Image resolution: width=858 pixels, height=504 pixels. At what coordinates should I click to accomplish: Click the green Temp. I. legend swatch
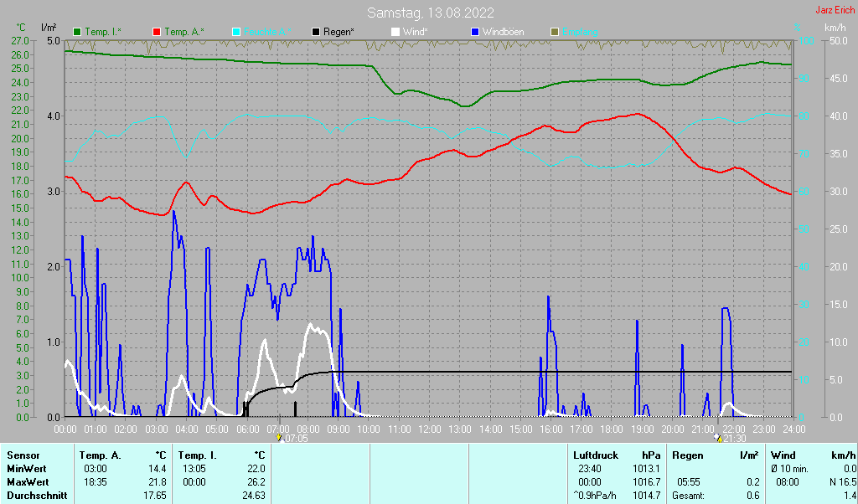click(78, 32)
